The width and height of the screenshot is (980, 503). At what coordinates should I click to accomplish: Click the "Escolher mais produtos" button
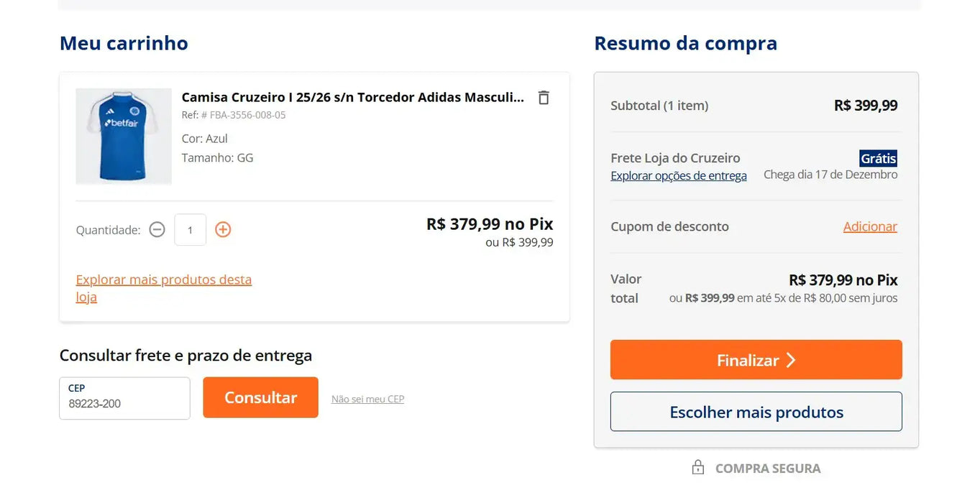[x=755, y=412]
